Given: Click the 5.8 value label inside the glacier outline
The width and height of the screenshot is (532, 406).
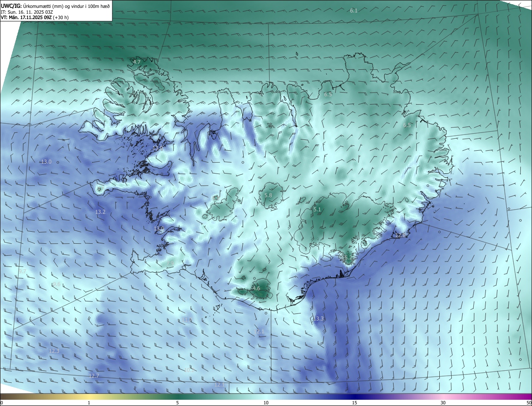Looking at the screenshot, I should click(268, 195).
